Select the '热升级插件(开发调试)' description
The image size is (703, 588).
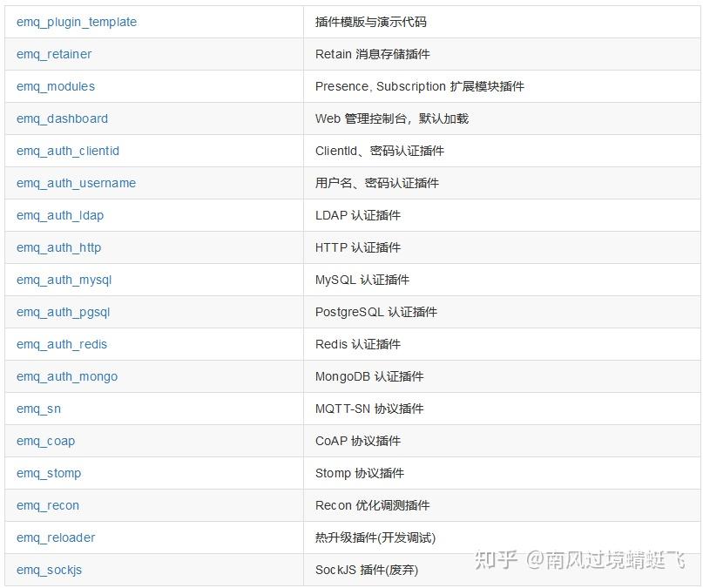[x=375, y=538]
